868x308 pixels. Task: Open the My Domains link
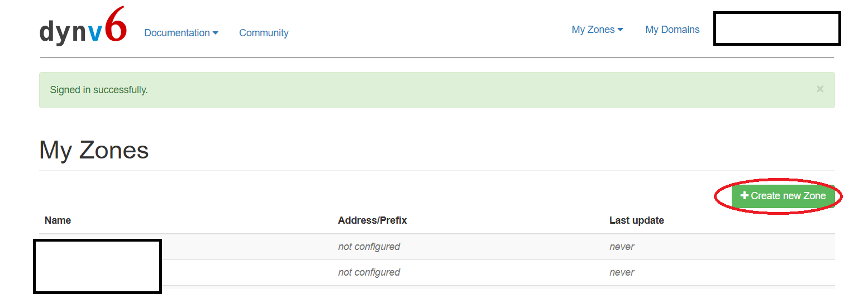[672, 30]
